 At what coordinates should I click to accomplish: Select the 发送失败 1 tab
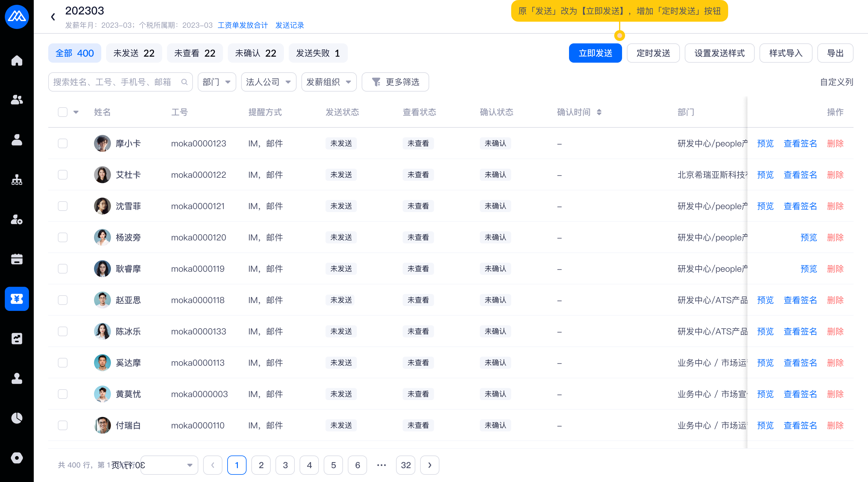pos(318,53)
